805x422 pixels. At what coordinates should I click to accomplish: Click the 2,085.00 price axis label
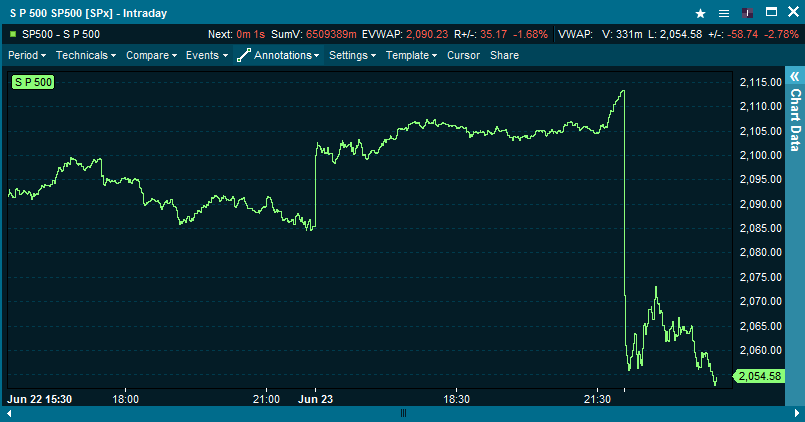point(761,228)
